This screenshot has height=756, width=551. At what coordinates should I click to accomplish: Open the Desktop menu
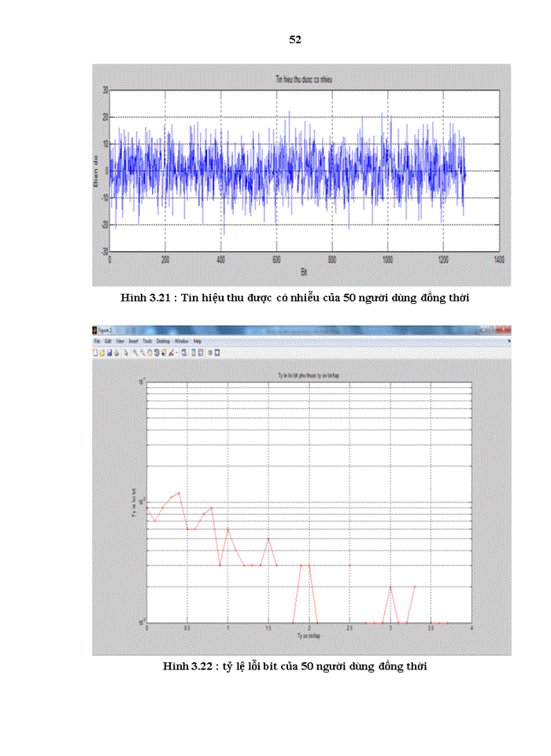163,341
